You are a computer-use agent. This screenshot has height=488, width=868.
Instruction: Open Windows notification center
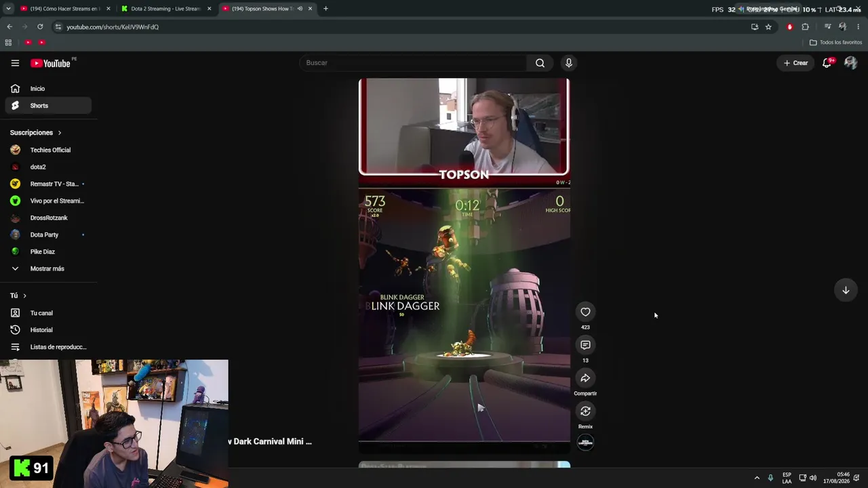856,478
